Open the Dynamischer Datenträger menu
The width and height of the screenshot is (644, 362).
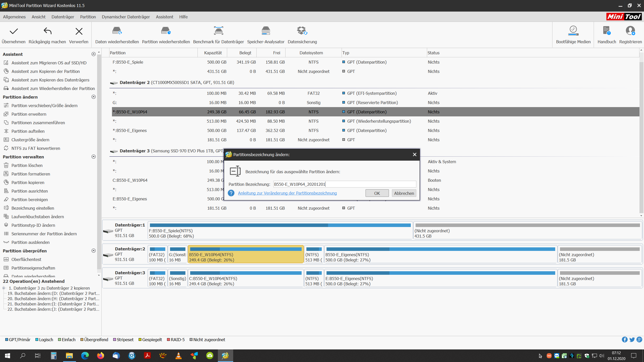coord(126,17)
